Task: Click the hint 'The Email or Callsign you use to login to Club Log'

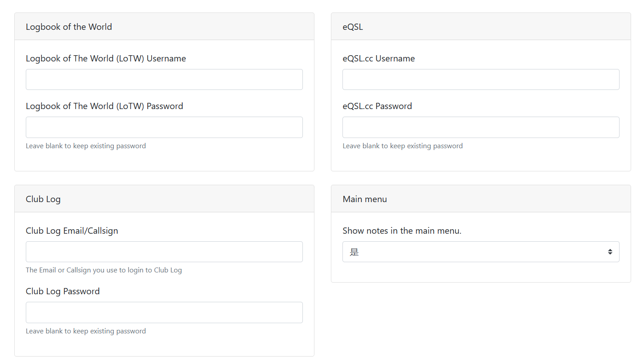Action: coord(104,270)
